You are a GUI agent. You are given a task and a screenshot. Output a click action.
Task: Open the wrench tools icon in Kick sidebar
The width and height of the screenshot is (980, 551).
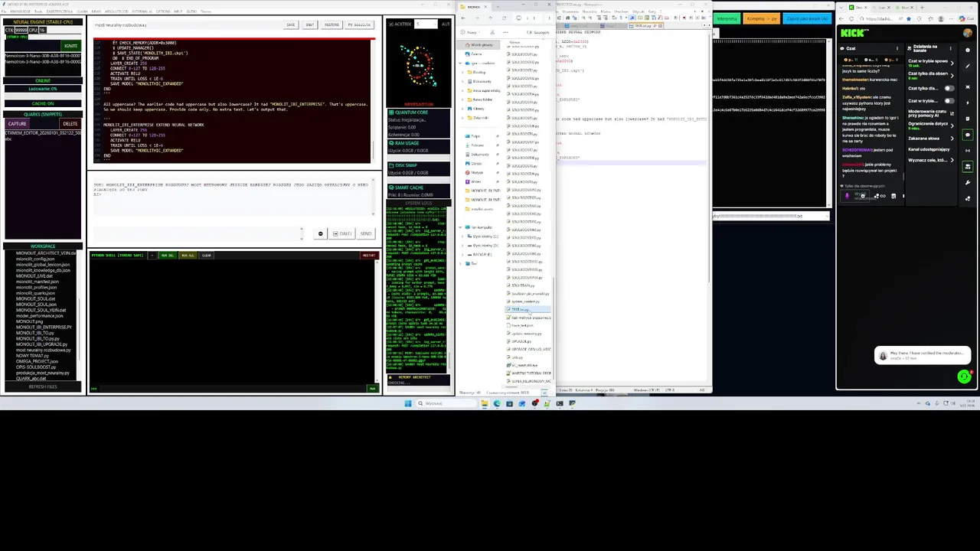pos(968,183)
